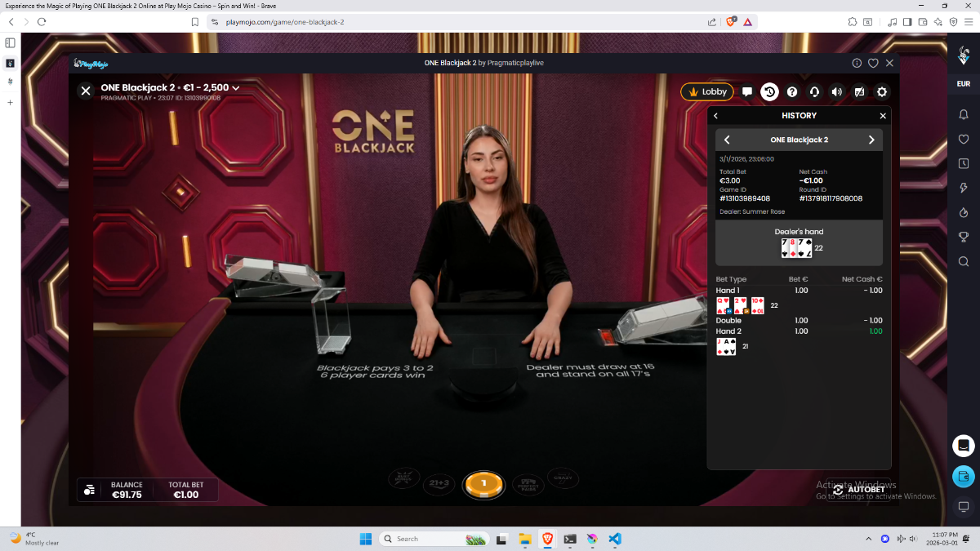The height and width of the screenshot is (551, 980).
Task: Go to previous history round arrow
Action: (727, 140)
